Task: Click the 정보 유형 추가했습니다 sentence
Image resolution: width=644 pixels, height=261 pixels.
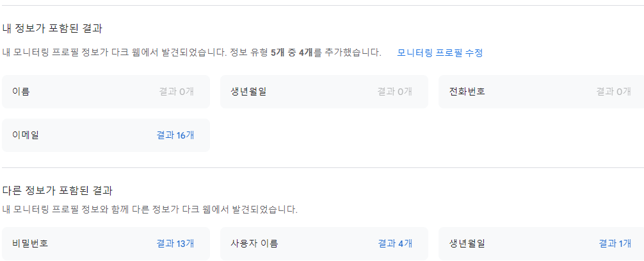Action: click(x=346, y=53)
